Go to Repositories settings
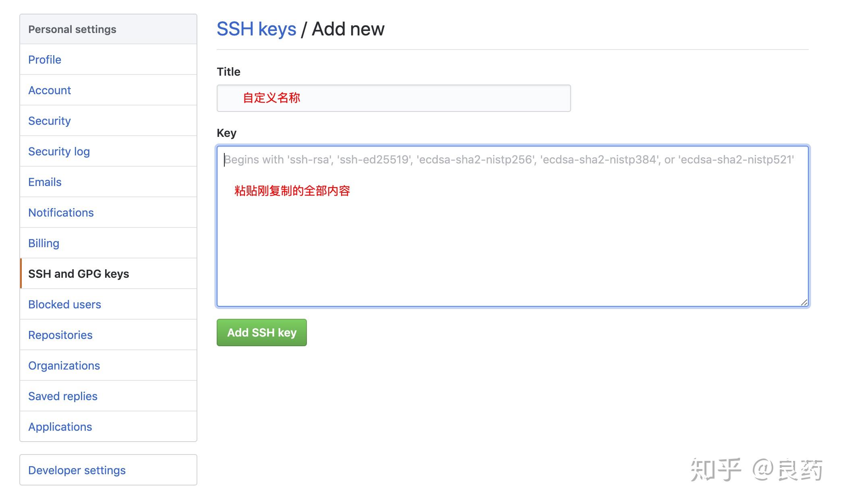 60,335
